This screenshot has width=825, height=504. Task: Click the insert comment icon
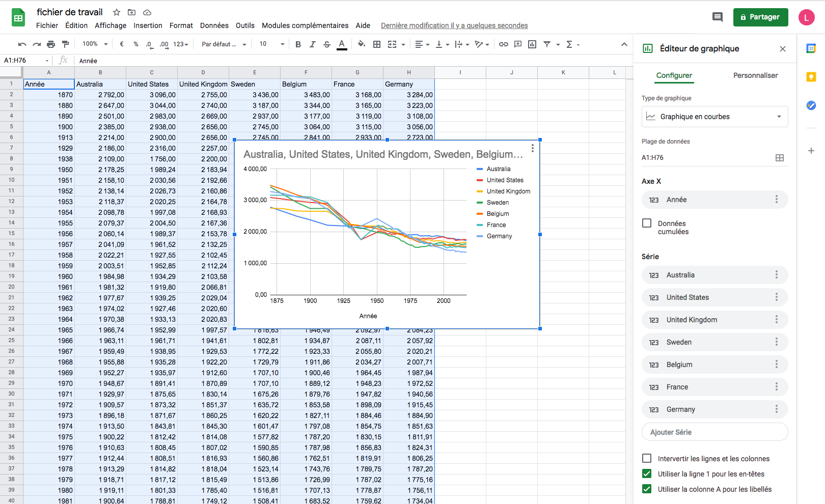[518, 44]
